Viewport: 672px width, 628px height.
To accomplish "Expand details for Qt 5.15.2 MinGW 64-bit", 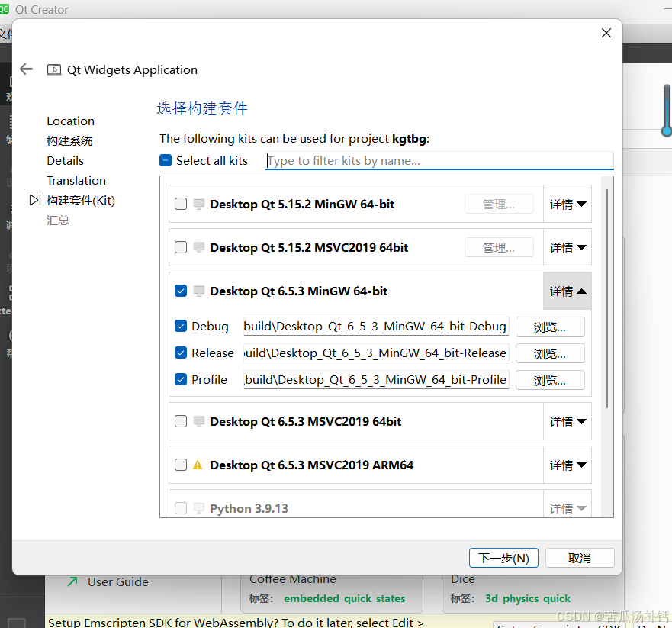I will (x=568, y=204).
